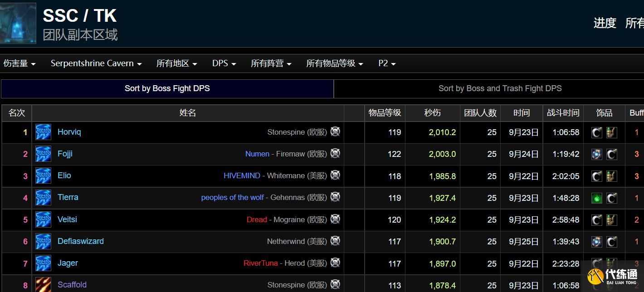Image resolution: width=644 pixels, height=292 pixels.
Task: Open the 进度 menu in the header
Action: click(605, 23)
